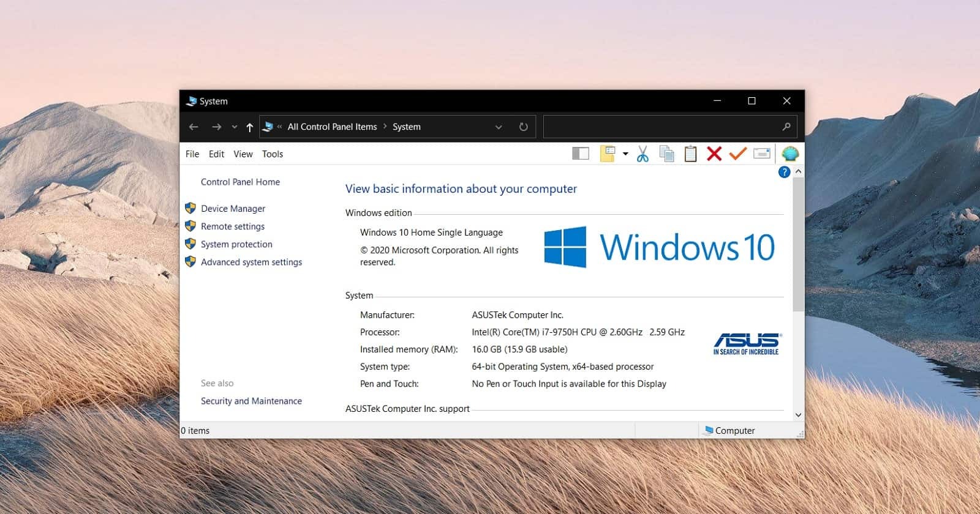The width and height of the screenshot is (980, 514).
Task: Open Device Manager link
Action: click(x=233, y=209)
